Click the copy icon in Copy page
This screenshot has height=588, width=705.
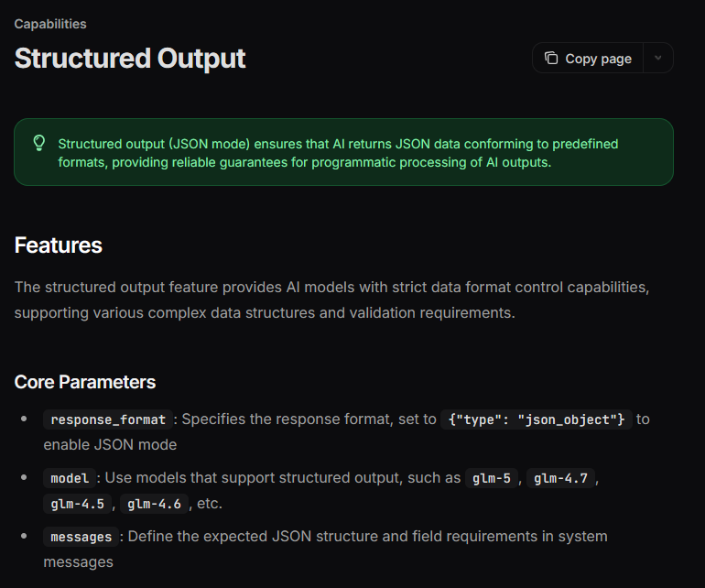point(551,58)
